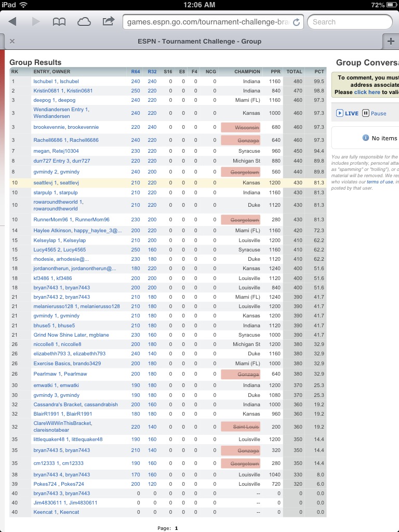
Task: Open Pearlmaw 1 entry
Action: point(60,374)
